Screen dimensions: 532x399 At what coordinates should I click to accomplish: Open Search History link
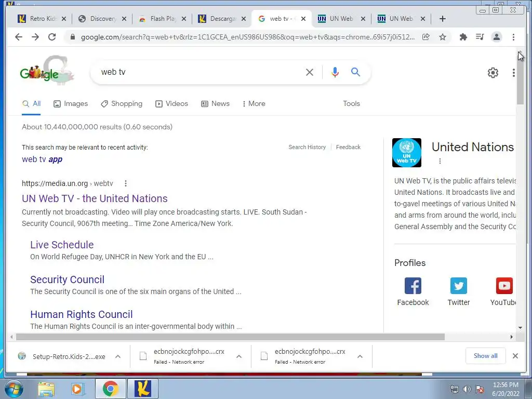pos(307,147)
